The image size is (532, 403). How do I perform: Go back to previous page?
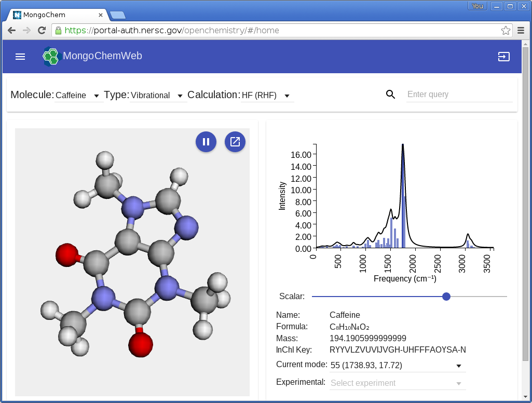11,31
